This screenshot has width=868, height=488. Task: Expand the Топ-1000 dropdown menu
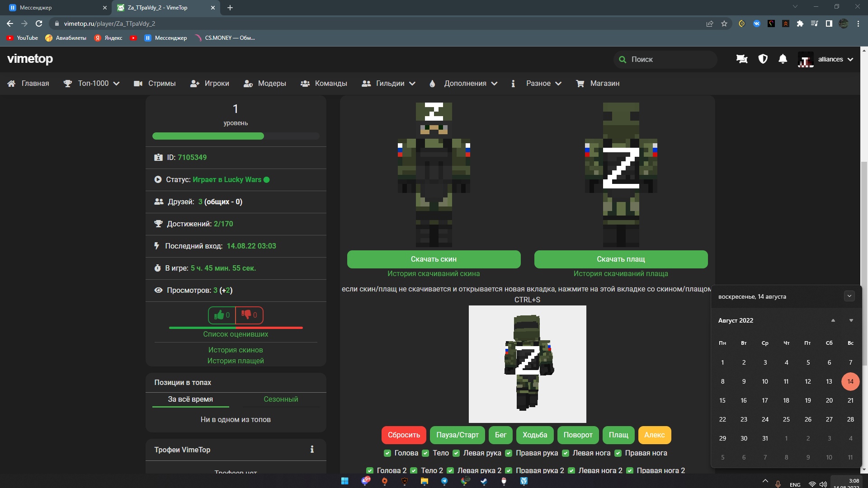(x=92, y=84)
